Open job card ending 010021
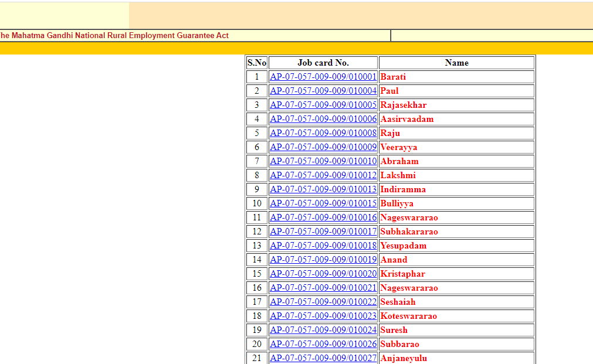This screenshot has width=593, height=364. coord(323,288)
